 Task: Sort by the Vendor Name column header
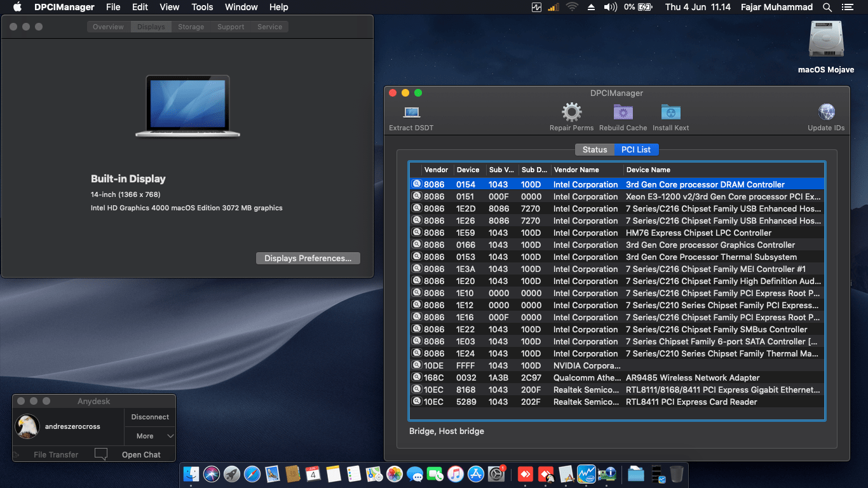(587, 170)
